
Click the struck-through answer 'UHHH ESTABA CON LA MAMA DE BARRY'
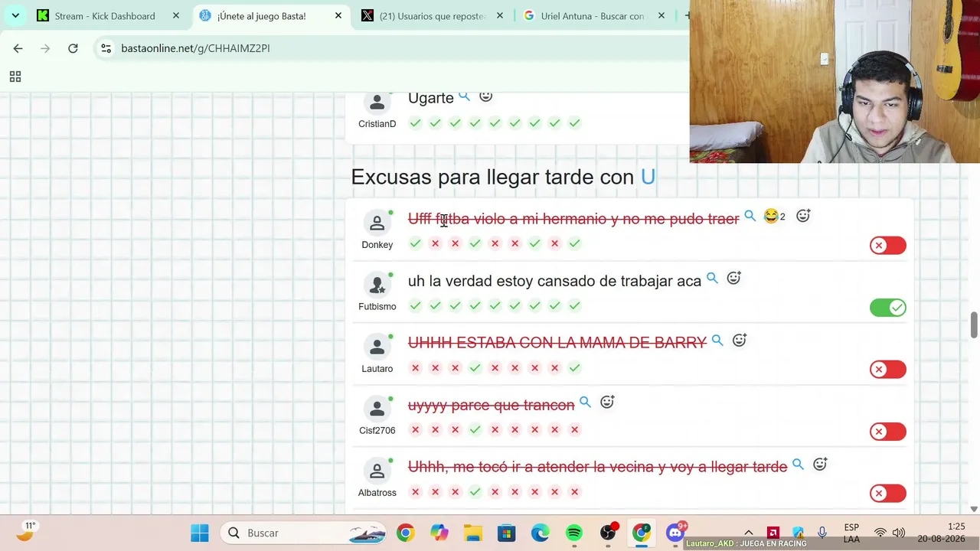[x=557, y=343]
